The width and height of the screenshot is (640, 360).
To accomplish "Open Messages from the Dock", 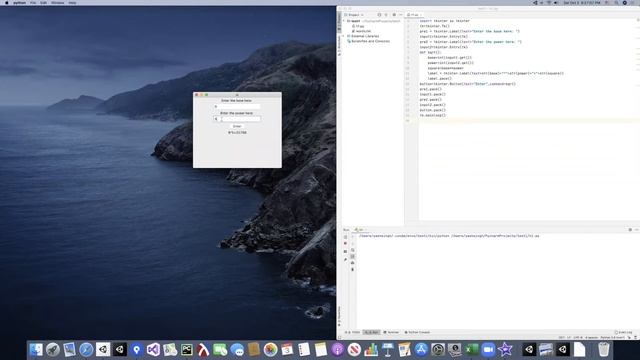I will pyautogui.click(x=237, y=350).
